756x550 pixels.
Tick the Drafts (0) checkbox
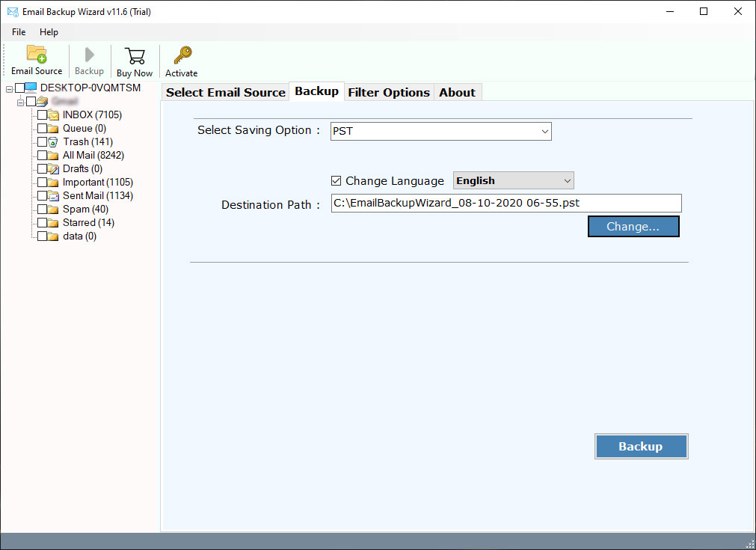coord(43,169)
